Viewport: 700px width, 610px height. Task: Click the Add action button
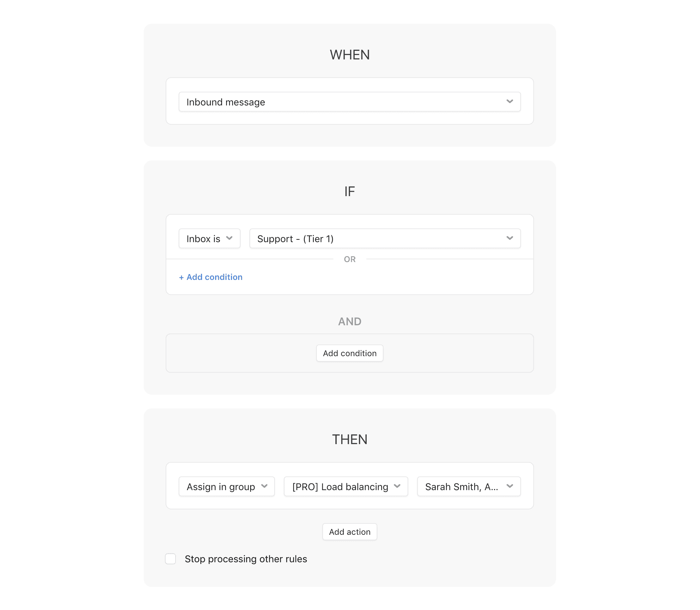click(349, 532)
